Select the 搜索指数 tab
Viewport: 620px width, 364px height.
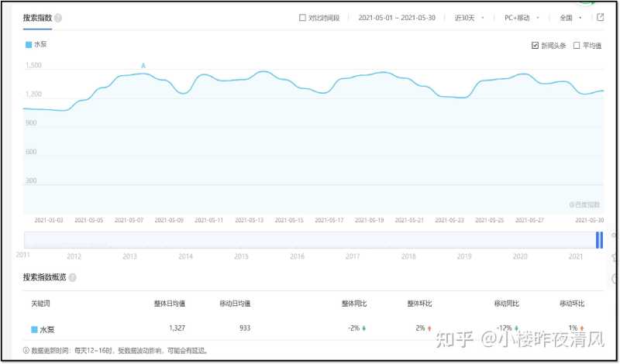pyautogui.click(x=37, y=18)
